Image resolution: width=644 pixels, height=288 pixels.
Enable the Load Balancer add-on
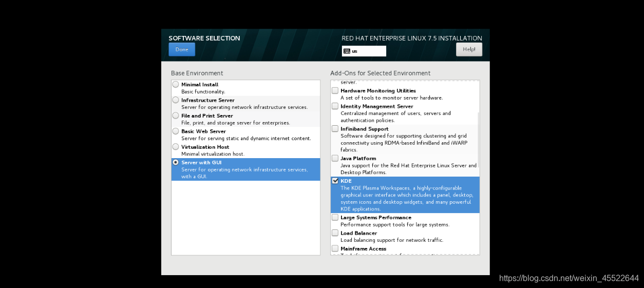pos(335,233)
